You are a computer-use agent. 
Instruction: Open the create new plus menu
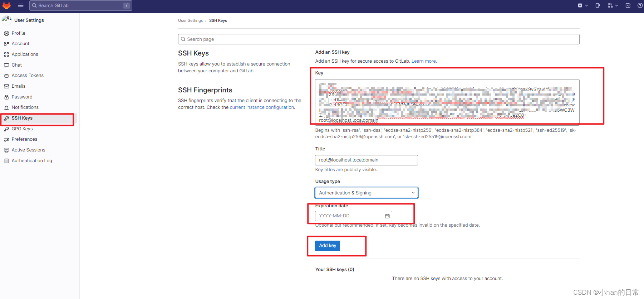(583, 5)
